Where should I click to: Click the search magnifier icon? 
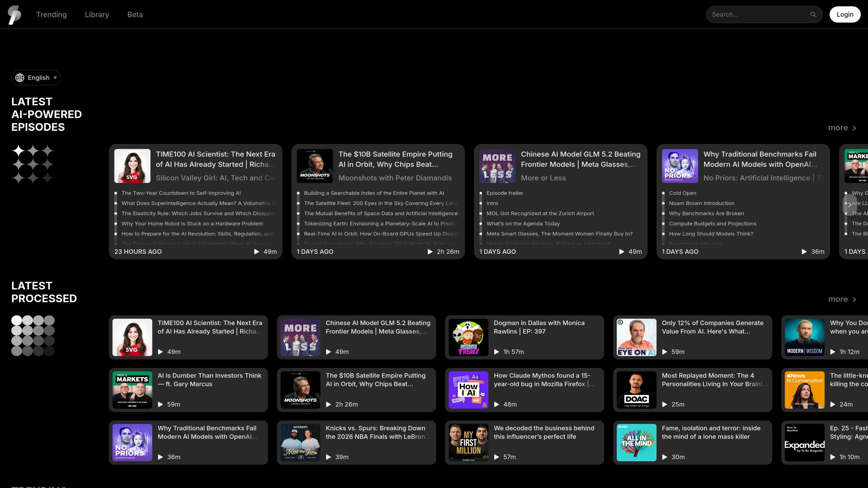pos(813,14)
